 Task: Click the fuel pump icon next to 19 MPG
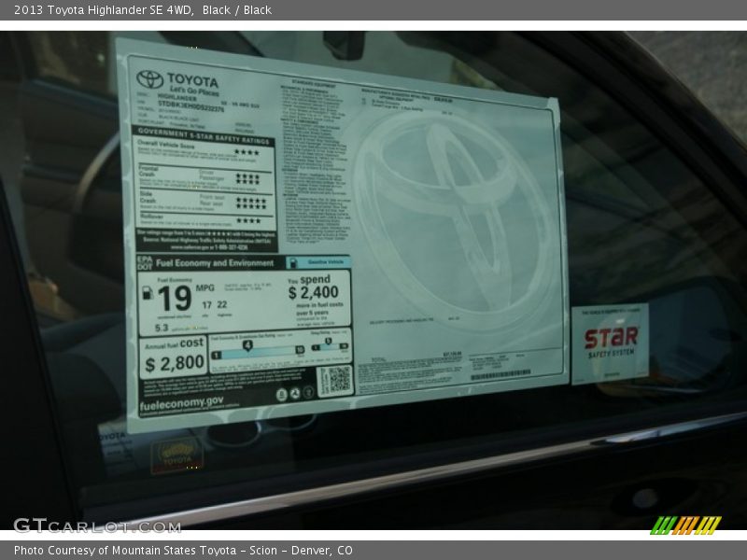148,294
